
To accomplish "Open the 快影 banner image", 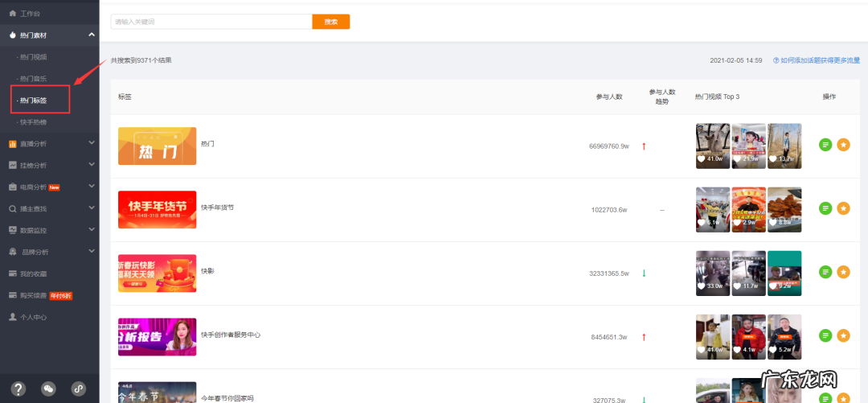I will click(x=158, y=273).
